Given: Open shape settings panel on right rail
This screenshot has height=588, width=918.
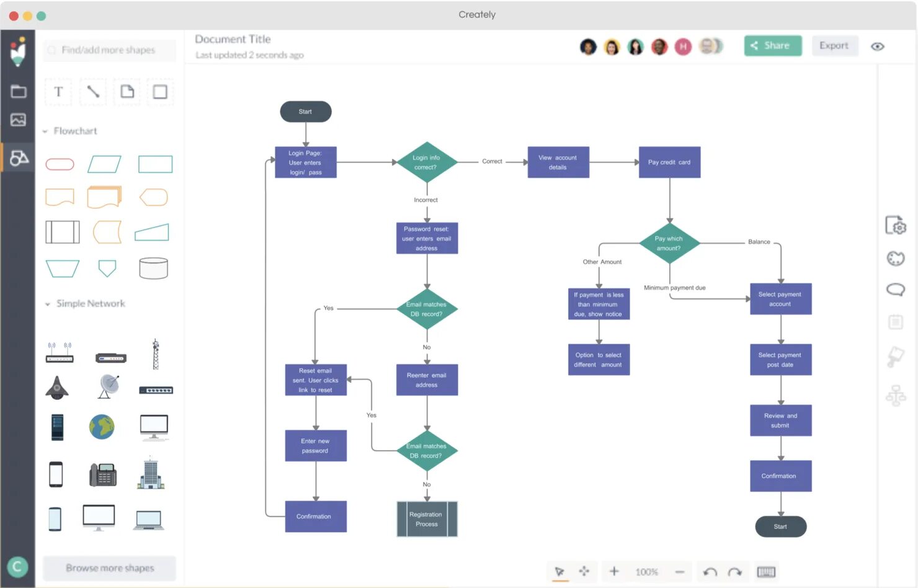Looking at the screenshot, I should pos(896,226).
